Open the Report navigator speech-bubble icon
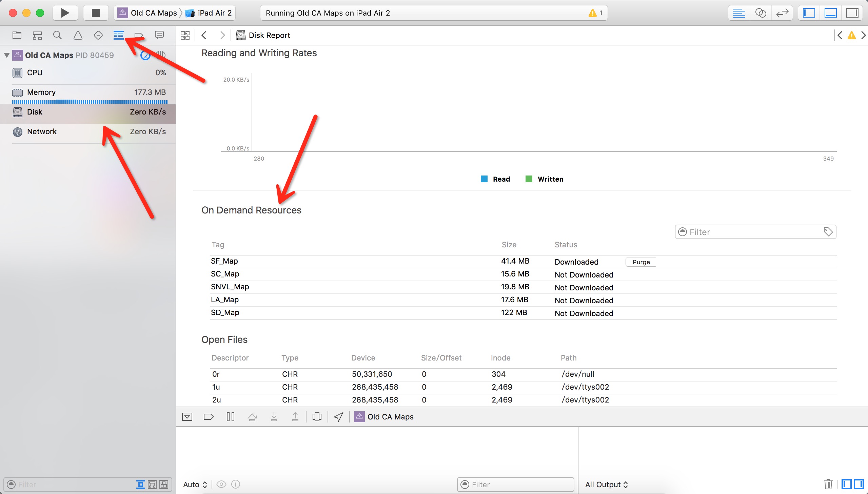This screenshot has width=868, height=494. 159,35
